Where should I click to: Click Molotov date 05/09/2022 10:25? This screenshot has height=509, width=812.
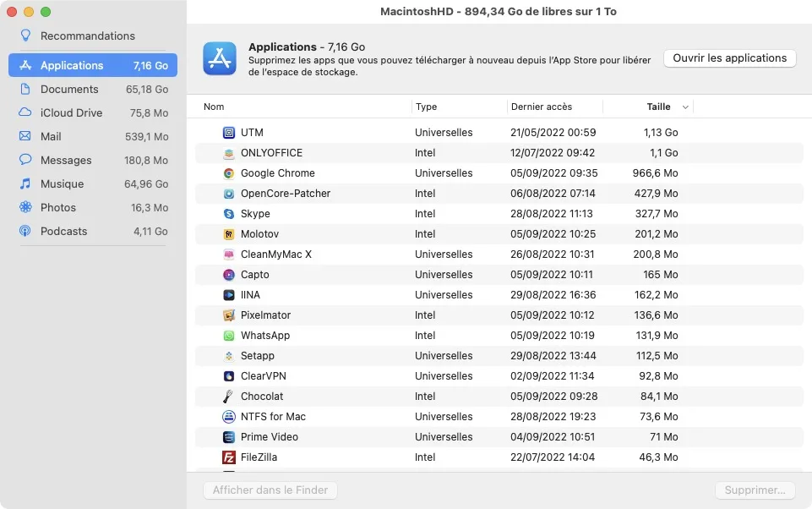click(553, 234)
